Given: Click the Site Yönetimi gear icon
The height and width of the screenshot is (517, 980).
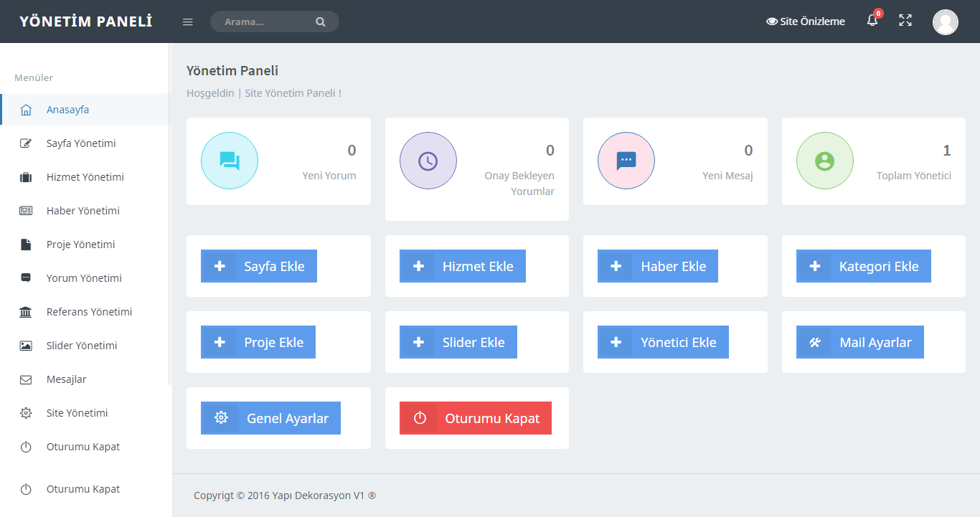Looking at the screenshot, I should pos(26,413).
